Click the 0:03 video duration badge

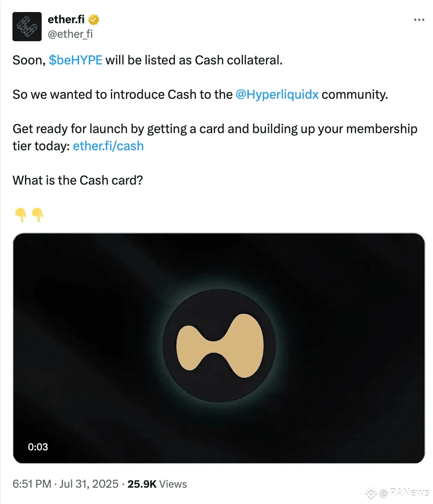(x=38, y=447)
